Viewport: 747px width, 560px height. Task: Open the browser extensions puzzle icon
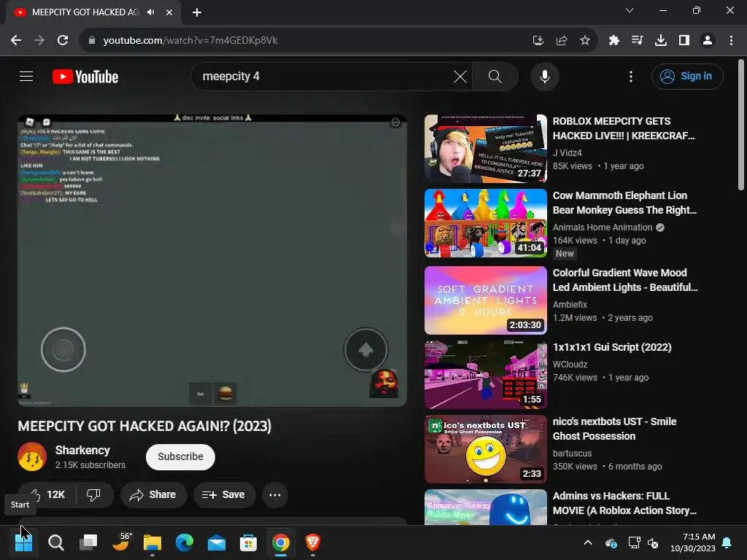click(x=614, y=41)
